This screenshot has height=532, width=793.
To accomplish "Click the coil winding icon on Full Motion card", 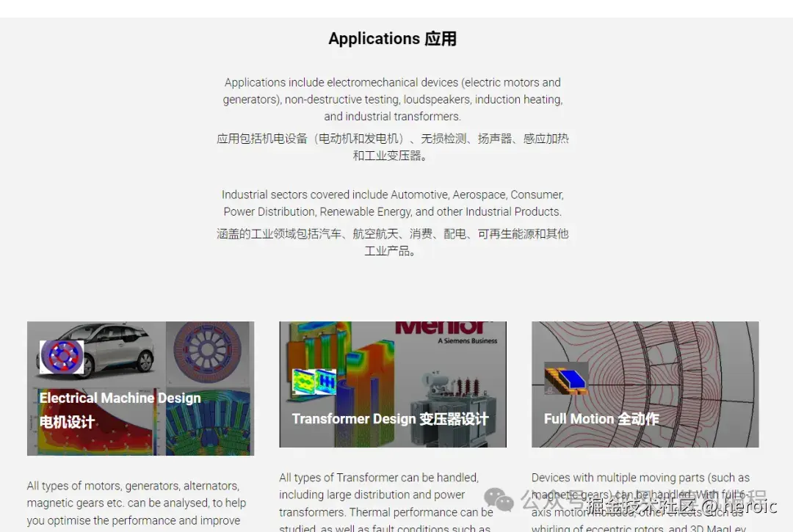I will [x=568, y=378].
